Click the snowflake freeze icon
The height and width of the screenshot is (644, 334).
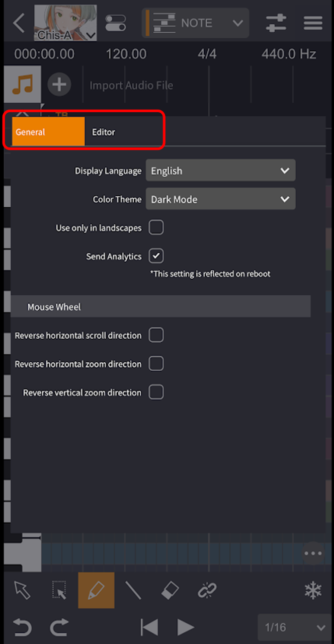(x=313, y=591)
